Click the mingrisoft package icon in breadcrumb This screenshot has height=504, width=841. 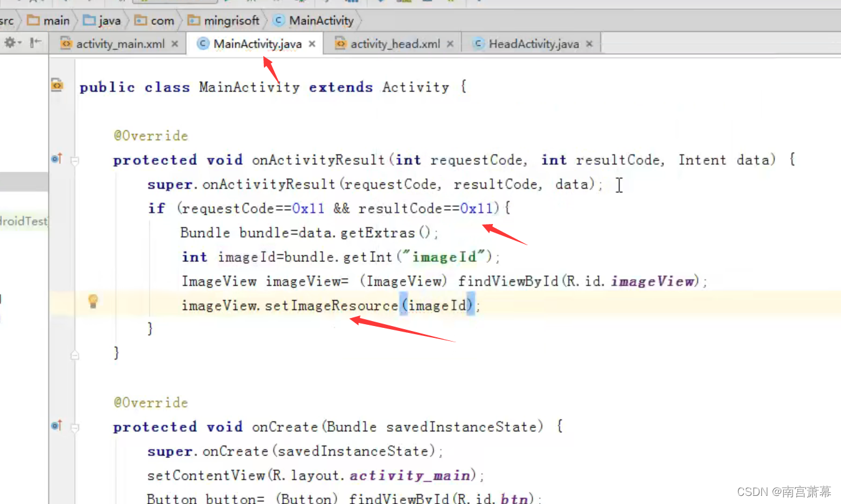click(194, 21)
